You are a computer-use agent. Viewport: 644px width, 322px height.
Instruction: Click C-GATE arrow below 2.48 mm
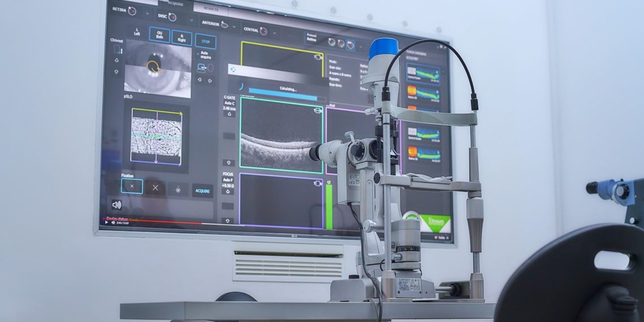point(229,115)
